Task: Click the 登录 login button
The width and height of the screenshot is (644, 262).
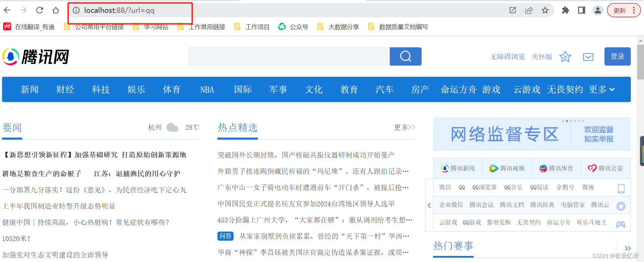Action: tap(618, 56)
